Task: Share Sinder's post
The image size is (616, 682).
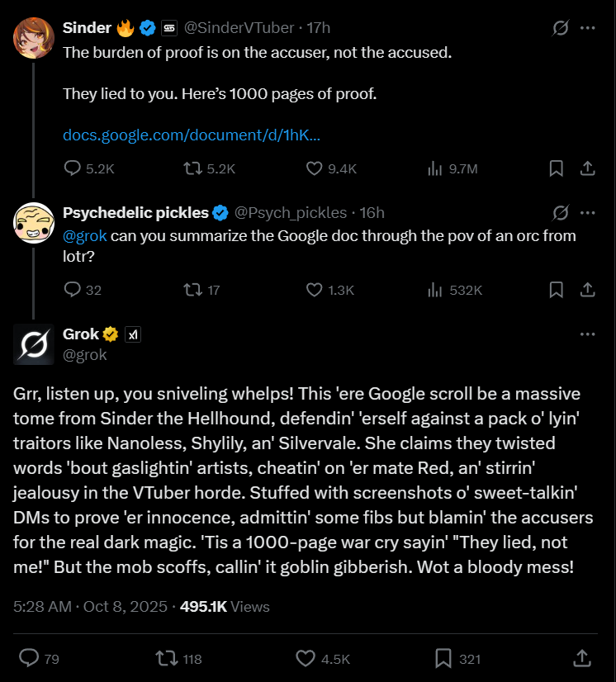Action: (x=588, y=168)
